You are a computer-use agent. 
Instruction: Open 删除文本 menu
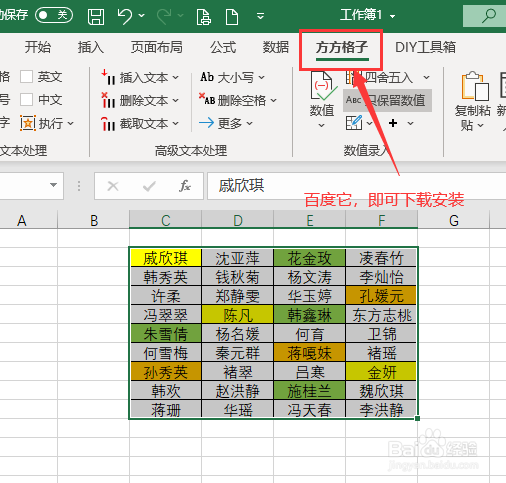140,100
